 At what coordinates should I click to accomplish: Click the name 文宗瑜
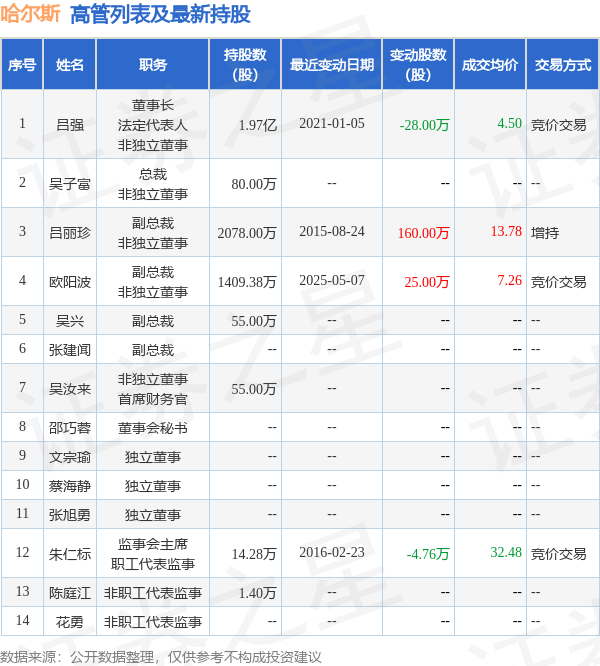click(70, 457)
